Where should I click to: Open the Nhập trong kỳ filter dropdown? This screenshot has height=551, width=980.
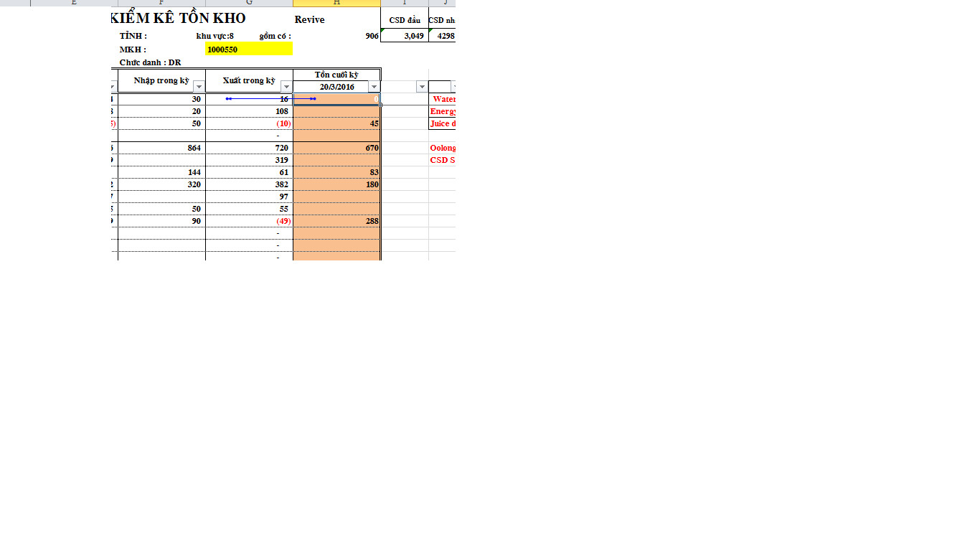point(199,87)
